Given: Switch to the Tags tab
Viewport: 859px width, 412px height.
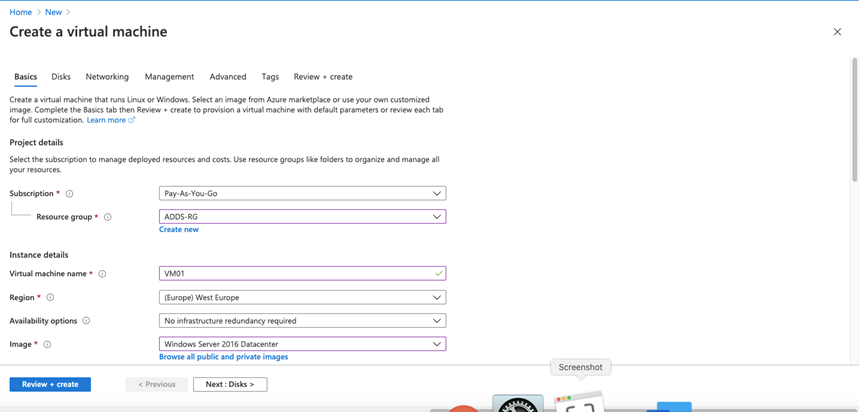Looking at the screenshot, I should click(x=270, y=77).
